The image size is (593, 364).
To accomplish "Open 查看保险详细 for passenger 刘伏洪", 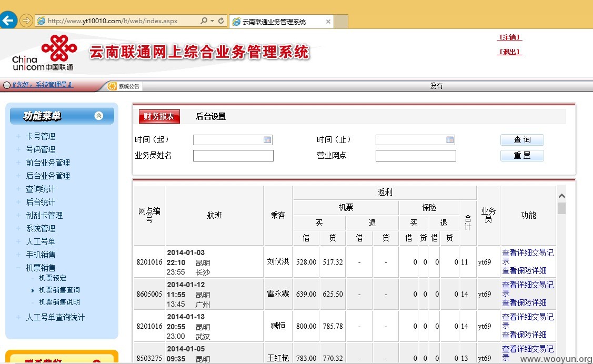I will 524,271.
